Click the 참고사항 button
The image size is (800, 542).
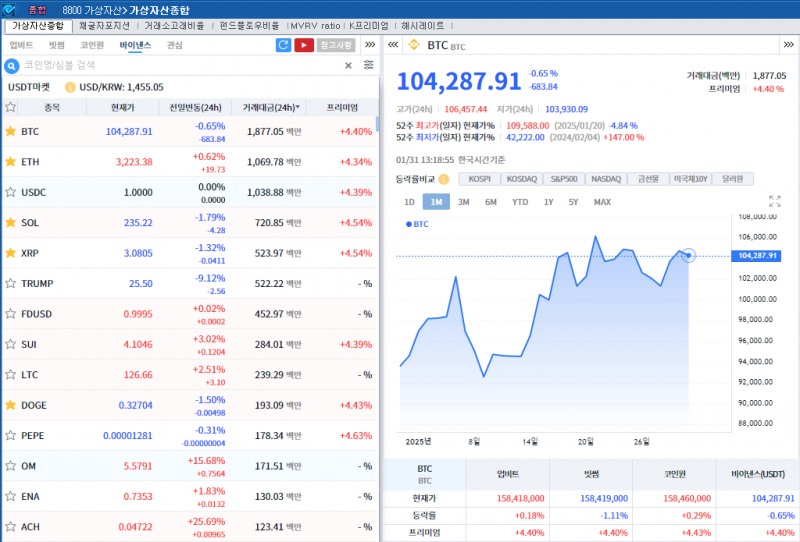[x=336, y=45]
